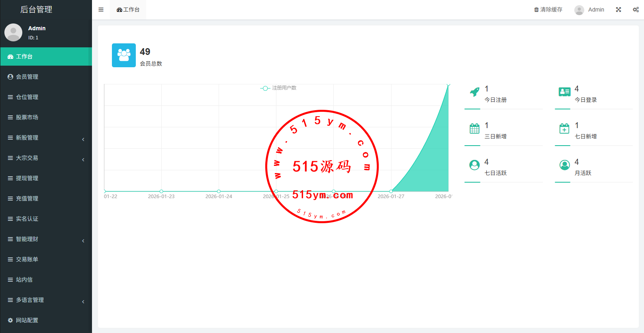Screen dimensions: 644x333
Task: Click the user icon for seven-day active
Action: [474, 165]
